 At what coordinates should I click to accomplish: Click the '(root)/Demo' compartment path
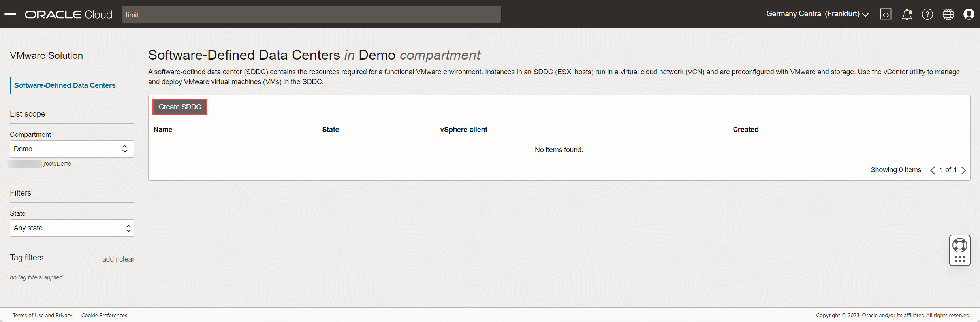(x=57, y=164)
